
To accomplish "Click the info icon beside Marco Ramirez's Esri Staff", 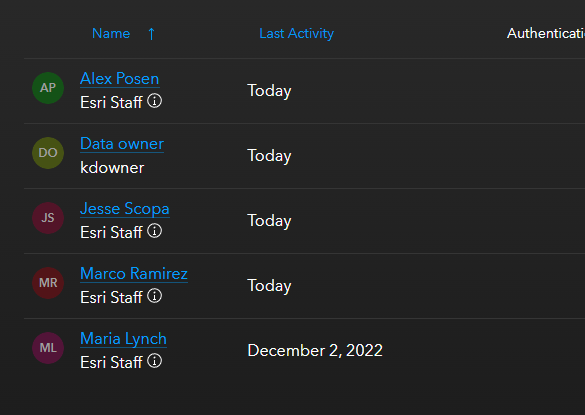I will (154, 296).
